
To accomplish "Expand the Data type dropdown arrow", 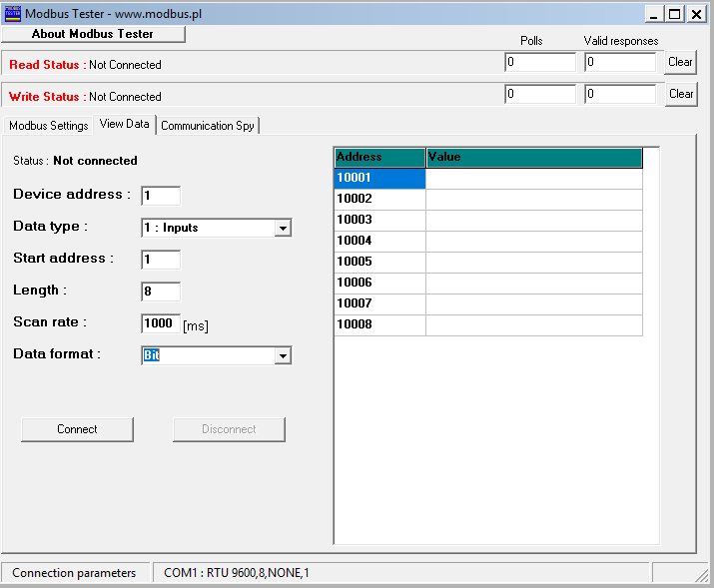I will click(283, 228).
